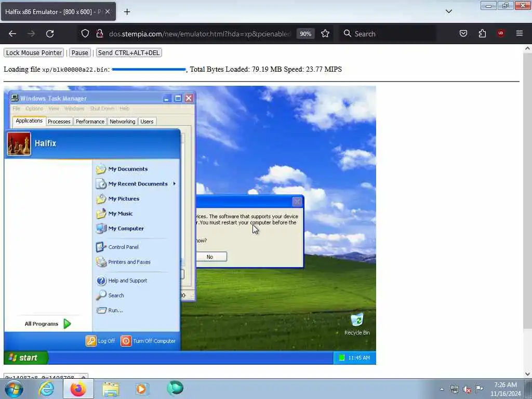Image resolution: width=532 pixels, height=399 pixels.
Task: Click the uBlock Origin extension icon
Action: (501, 33)
